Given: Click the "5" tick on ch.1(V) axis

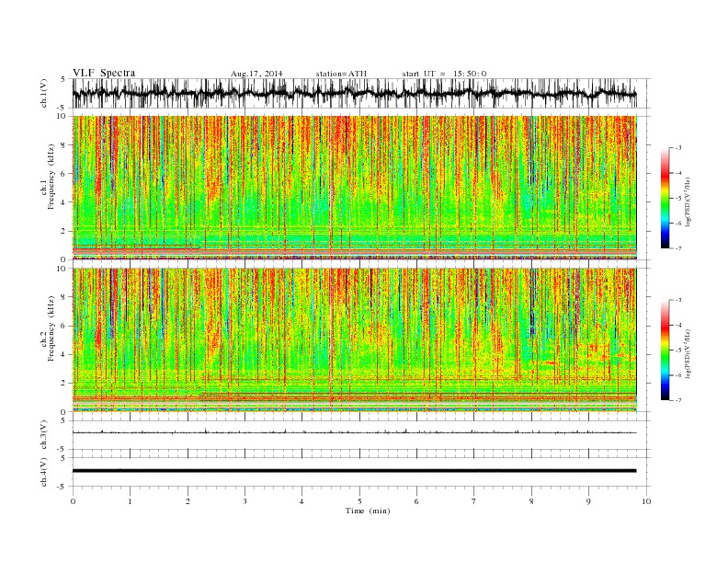Looking at the screenshot, I should tap(63, 79).
